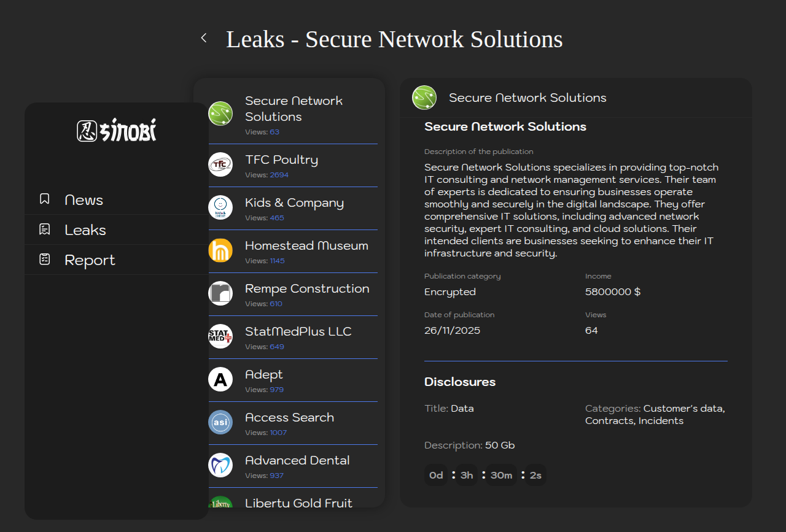Image resolution: width=786 pixels, height=532 pixels.
Task: Click the back arrow beside the Leaks title
Action: (x=204, y=38)
